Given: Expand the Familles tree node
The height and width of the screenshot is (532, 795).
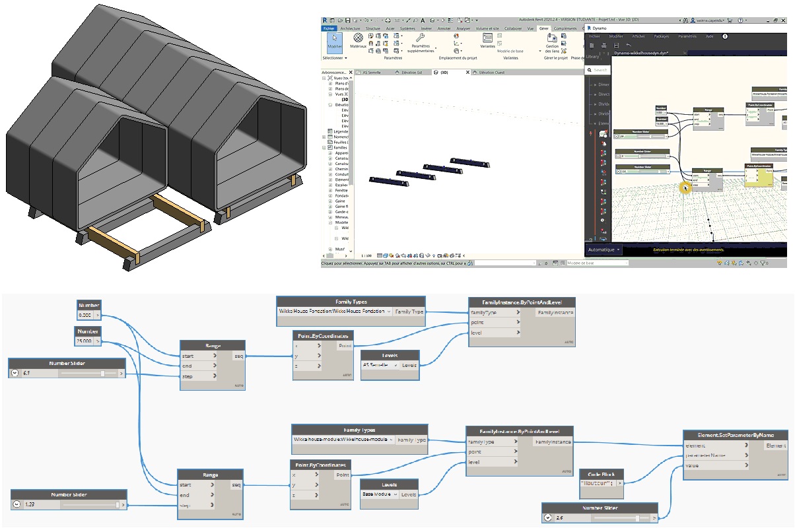Looking at the screenshot, I should coord(324,148).
